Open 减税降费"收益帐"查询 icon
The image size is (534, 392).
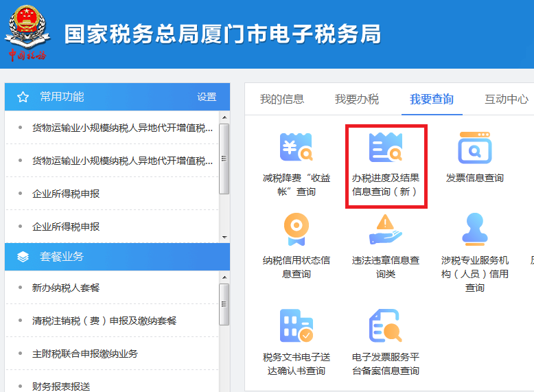(296, 147)
